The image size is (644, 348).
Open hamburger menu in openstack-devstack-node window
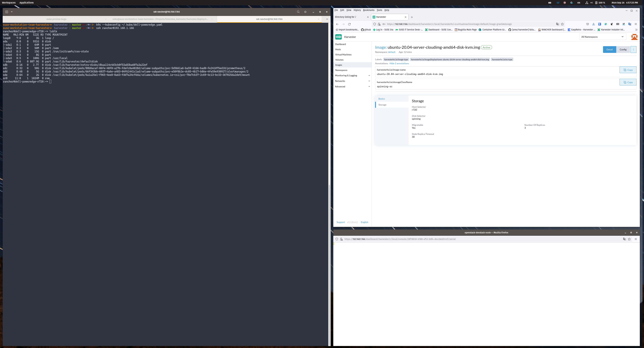pyautogui.click(x=636, y=239)
